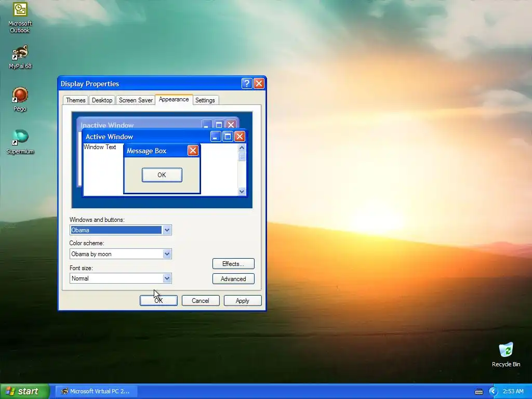Click the Display Properties help question mark button

click(x=247, y=84)
